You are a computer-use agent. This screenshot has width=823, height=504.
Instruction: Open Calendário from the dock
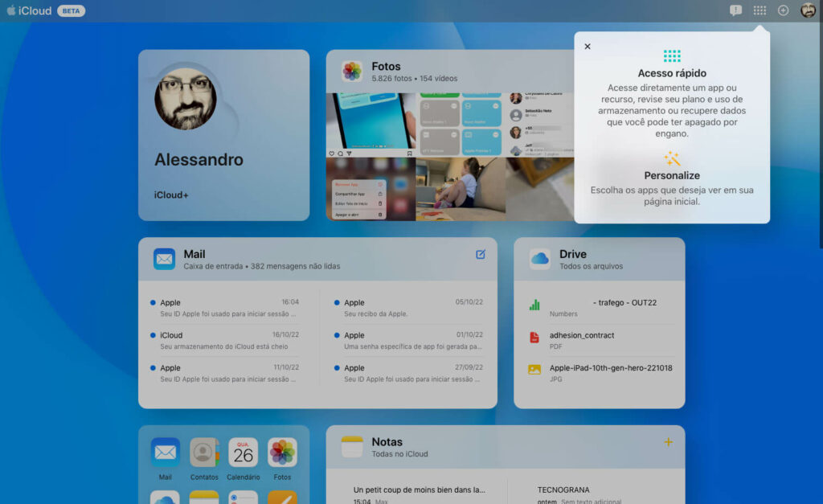coord(243,452)
